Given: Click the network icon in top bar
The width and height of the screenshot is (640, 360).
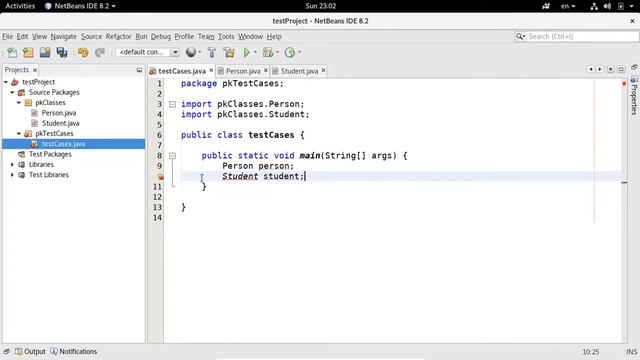Looking at the screenshot, I should pos(594,6).
